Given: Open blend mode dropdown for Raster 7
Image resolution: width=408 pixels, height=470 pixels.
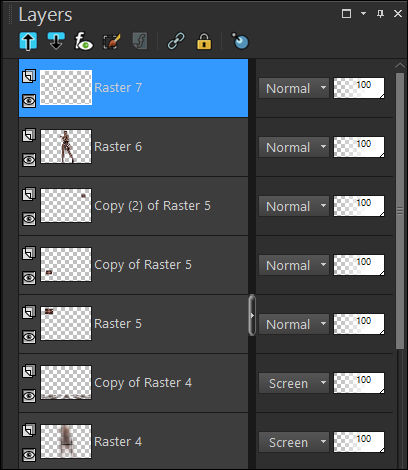Looking at the screenshot, I should click(294, 88).
